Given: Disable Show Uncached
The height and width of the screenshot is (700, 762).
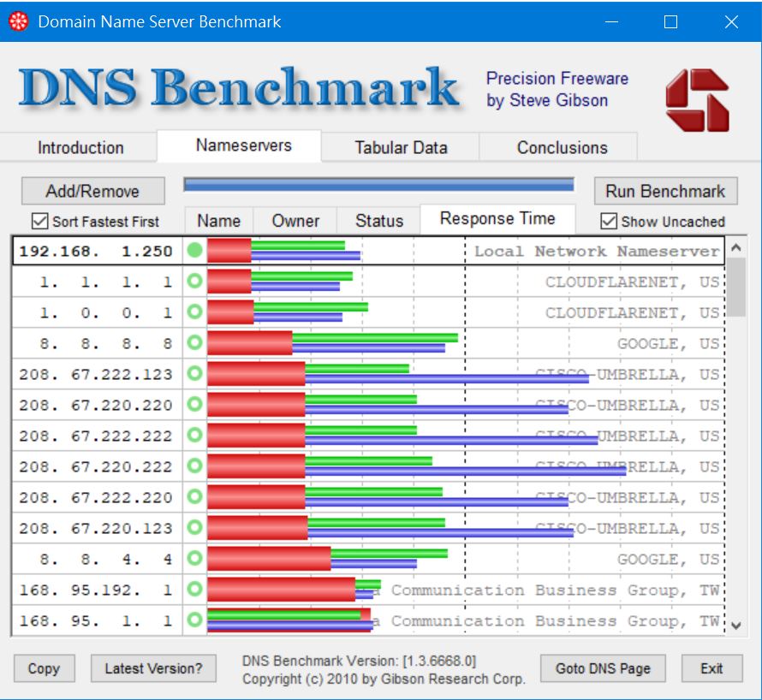Looking at the screenshot, I should (x=610, y=221).
